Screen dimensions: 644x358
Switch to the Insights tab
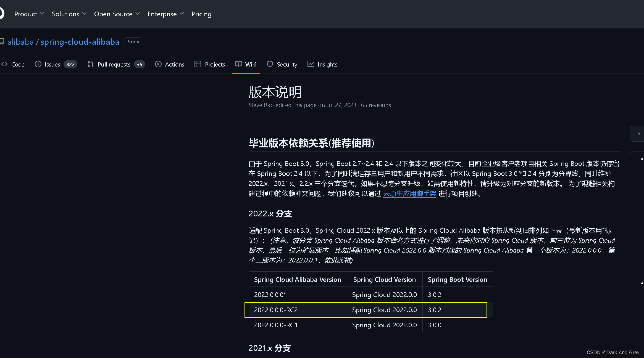tap(322, 64)
